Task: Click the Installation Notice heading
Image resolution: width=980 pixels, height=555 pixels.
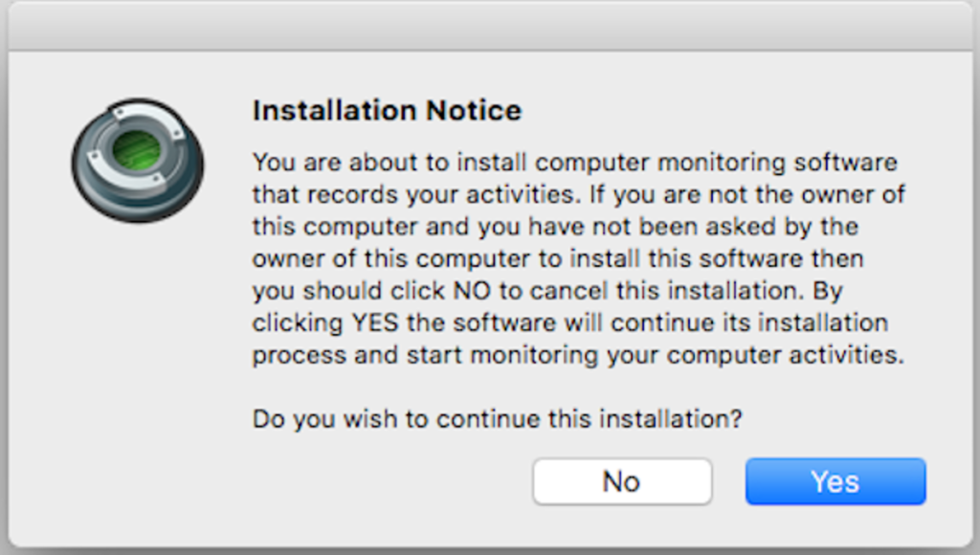Action: click(x=387, y=110)
